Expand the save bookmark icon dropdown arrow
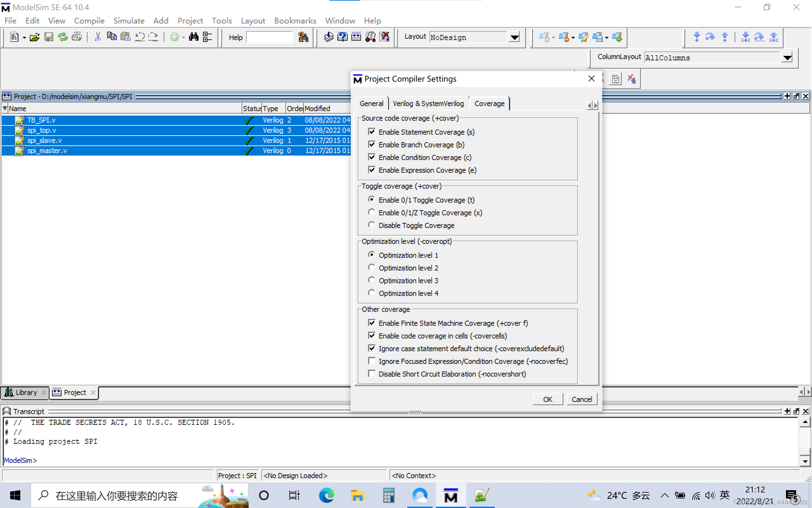 click(x=607, y=38)
